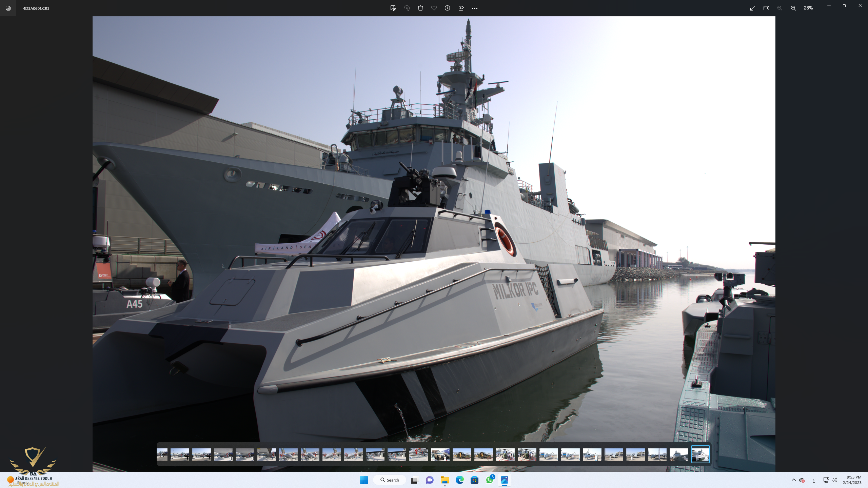The width and height of the screenshot is (868, 488).
Task: Open the Edit image tool
Action: 393,8
